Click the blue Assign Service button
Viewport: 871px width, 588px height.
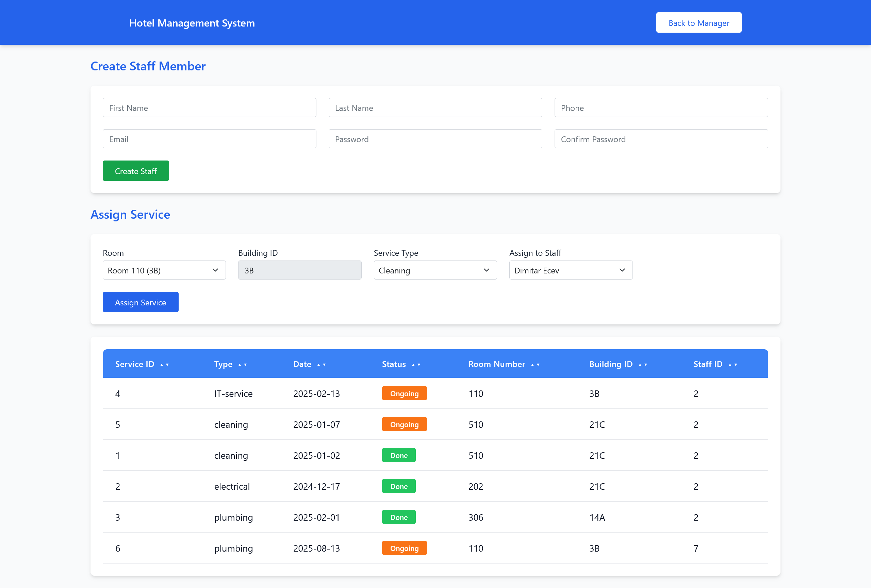tap(140, 302)
